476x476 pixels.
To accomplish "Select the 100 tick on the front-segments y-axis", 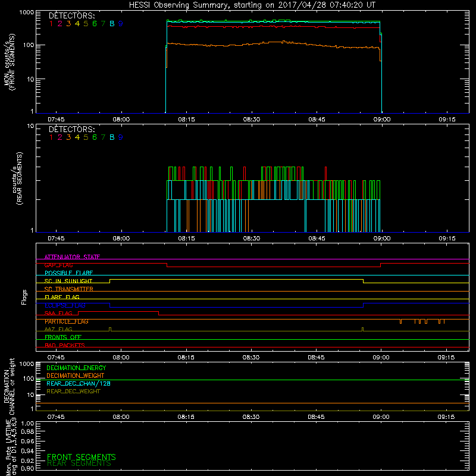I will tap(29, 45).
